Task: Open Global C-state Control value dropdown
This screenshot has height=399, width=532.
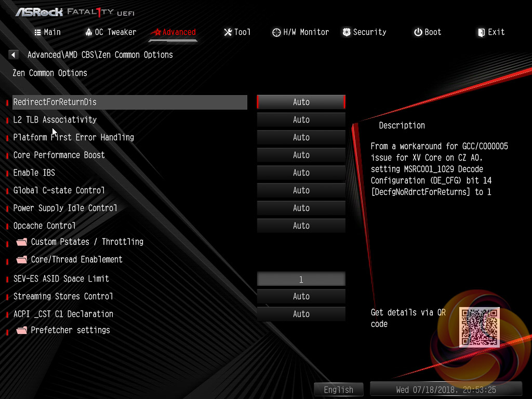Action: pos(301,190)
